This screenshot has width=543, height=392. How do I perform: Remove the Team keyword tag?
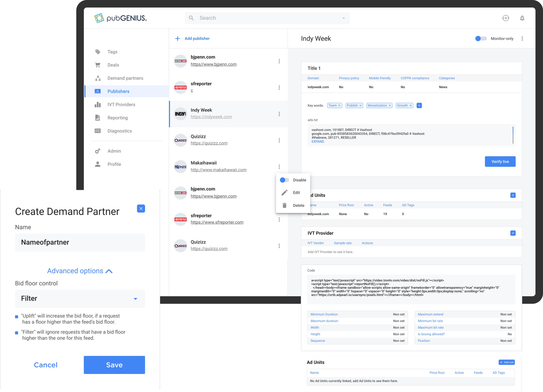(339, 105)
